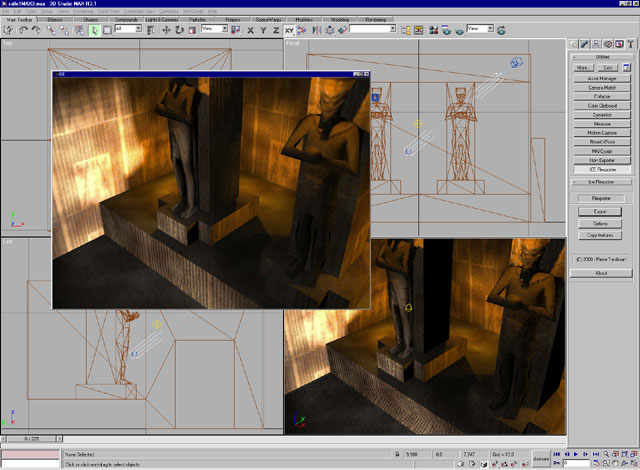This screenshot has height=470, width=640.
Task: Collapse the Ice Reporter rollout header
Action: pyautogui.click(x=601, y=182)
